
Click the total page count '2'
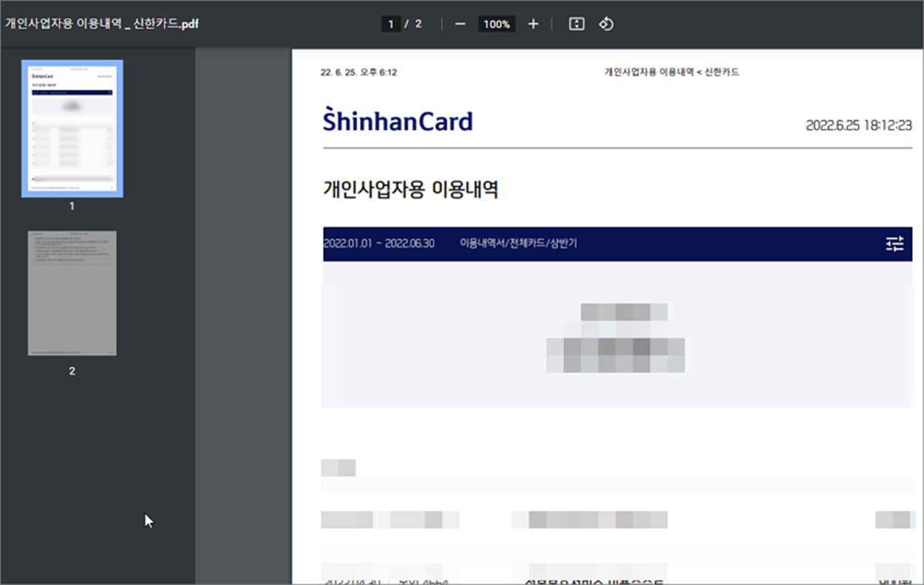pos(418,24)
